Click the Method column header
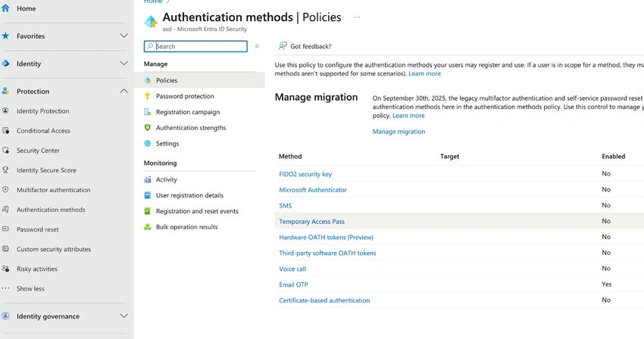 pyautogui.click(x=290, y=157)
